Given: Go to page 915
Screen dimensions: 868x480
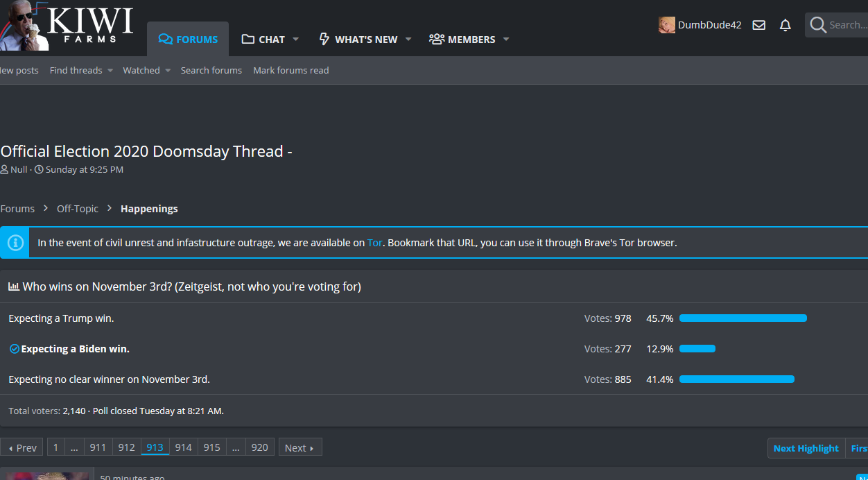Looking at the screenshot, I should coord(211,447).
